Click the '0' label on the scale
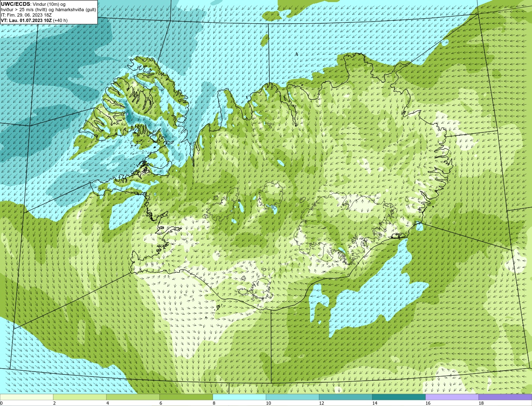 [x=1, y=403]
